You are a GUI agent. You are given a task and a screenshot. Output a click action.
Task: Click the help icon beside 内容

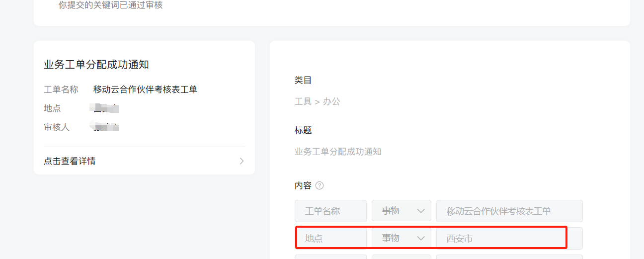320,185
